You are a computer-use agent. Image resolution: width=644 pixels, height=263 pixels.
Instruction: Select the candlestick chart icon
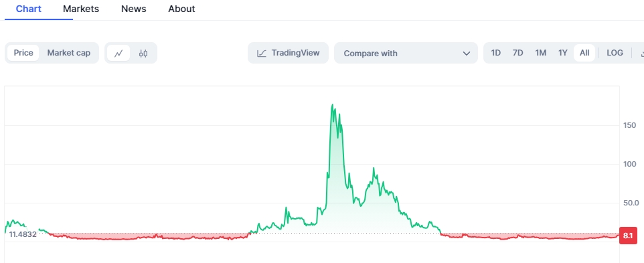[x=143, y=54]
